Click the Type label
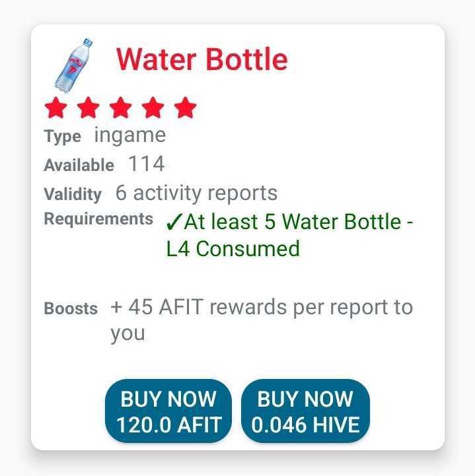Viewport: 475px width, 476px height. 62,137
